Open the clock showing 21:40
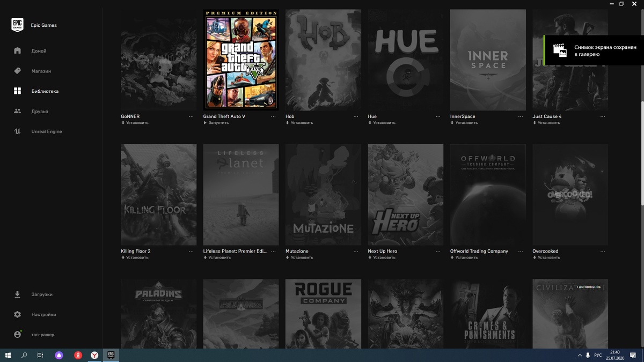This screenshot has height=362, width=644. click(x=614, y=355)
